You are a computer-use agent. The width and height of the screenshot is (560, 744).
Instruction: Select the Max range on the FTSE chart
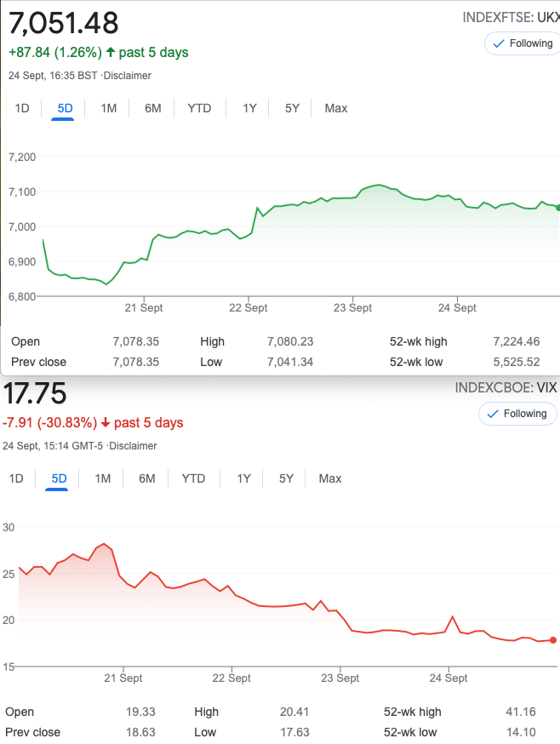(336, 108)
